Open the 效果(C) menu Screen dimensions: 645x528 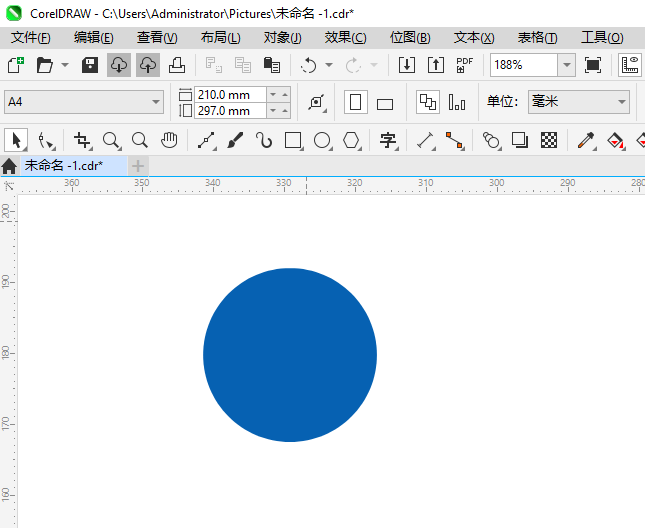pyautogui.click(x=345, y=38)
